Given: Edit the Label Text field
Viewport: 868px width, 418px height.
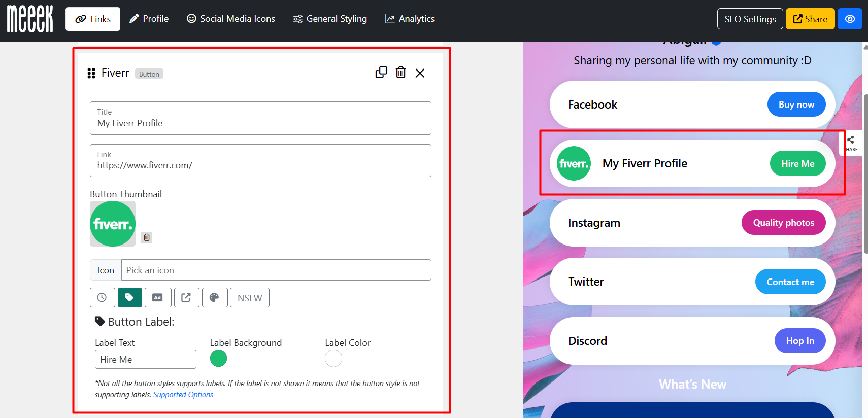Looking at the screenshot, I should (146, 359).
